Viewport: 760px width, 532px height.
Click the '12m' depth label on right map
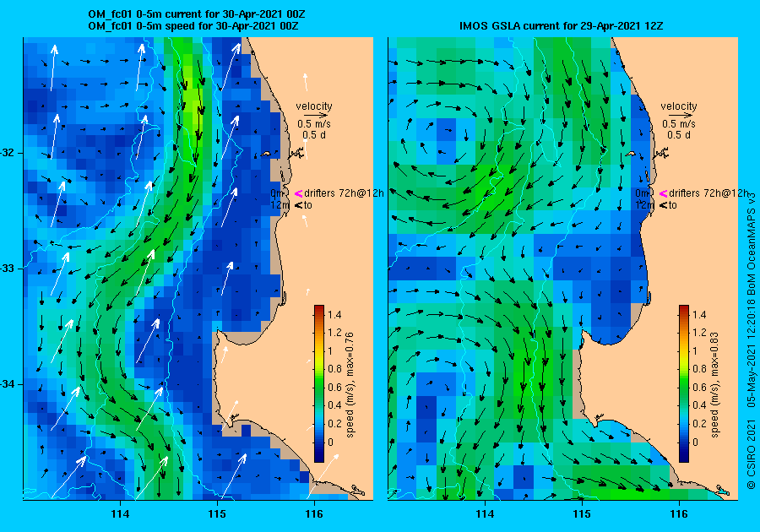(x=644, y=205)
